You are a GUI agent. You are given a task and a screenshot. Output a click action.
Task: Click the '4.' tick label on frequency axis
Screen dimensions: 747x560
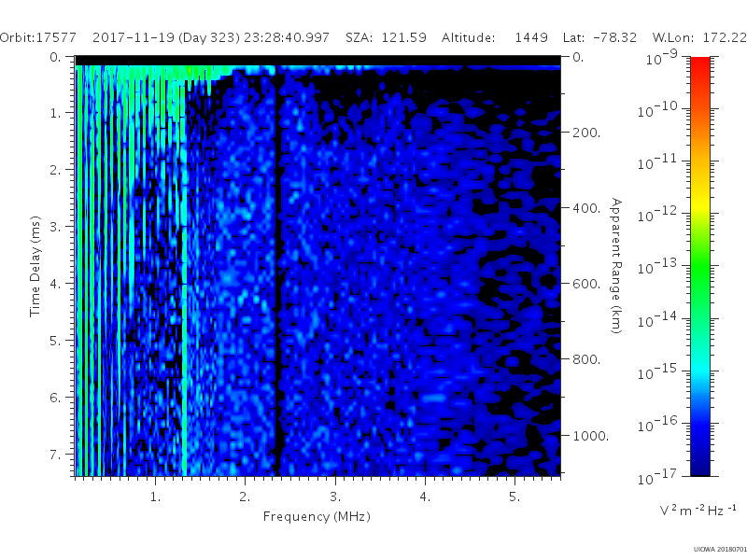[x=425, y=497]
